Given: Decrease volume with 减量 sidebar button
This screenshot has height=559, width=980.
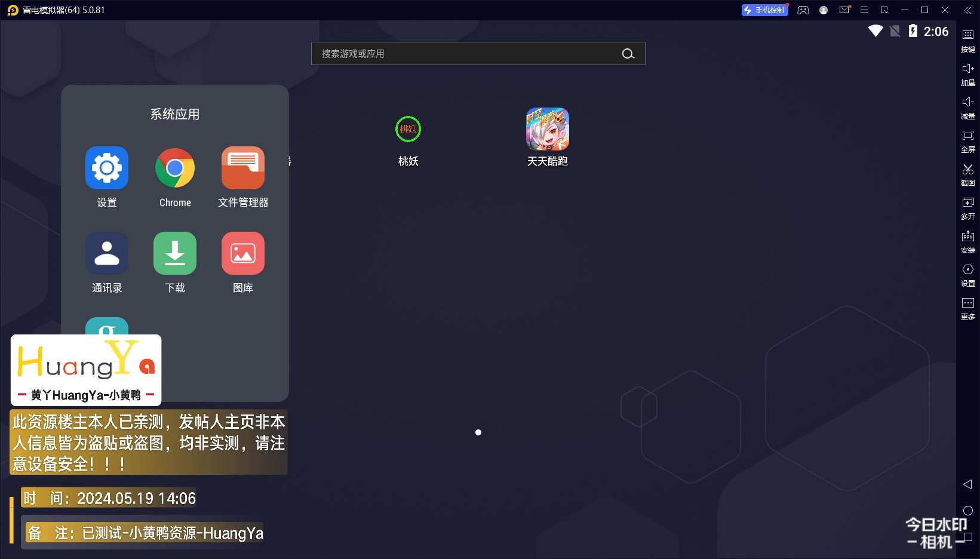Looking at the screenshot, I should click(x=968, y=107).
